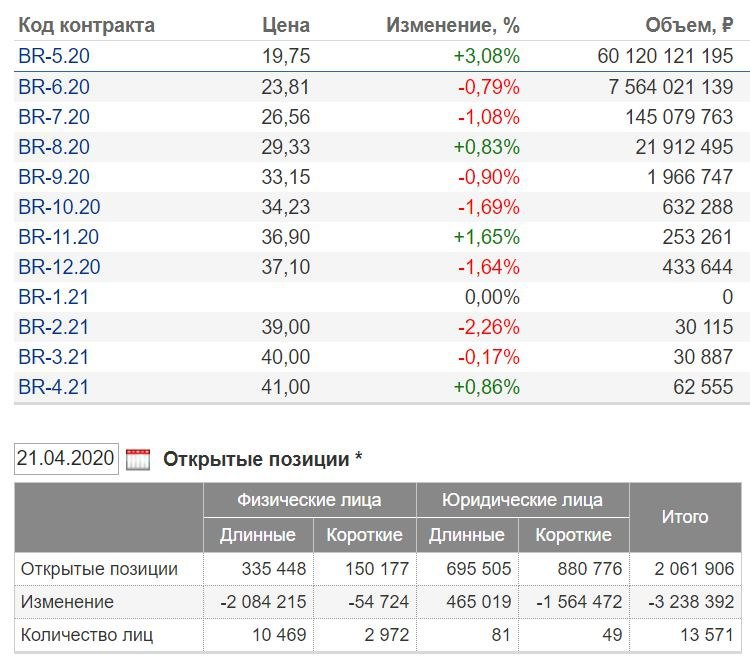Image resolution: width=750 pixels, height=659 pixels.
Task: Open contract BR-8.20
Action: 54,147
